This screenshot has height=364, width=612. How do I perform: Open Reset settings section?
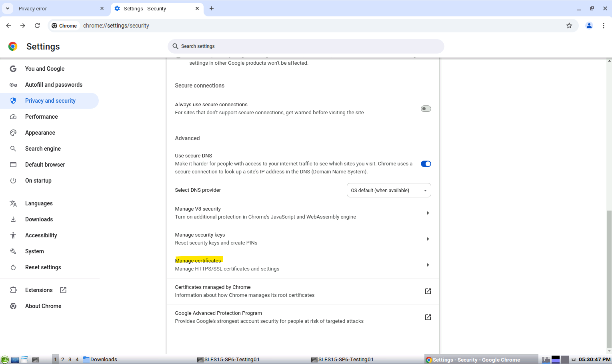pyautogui.click(x=43, y=267)
